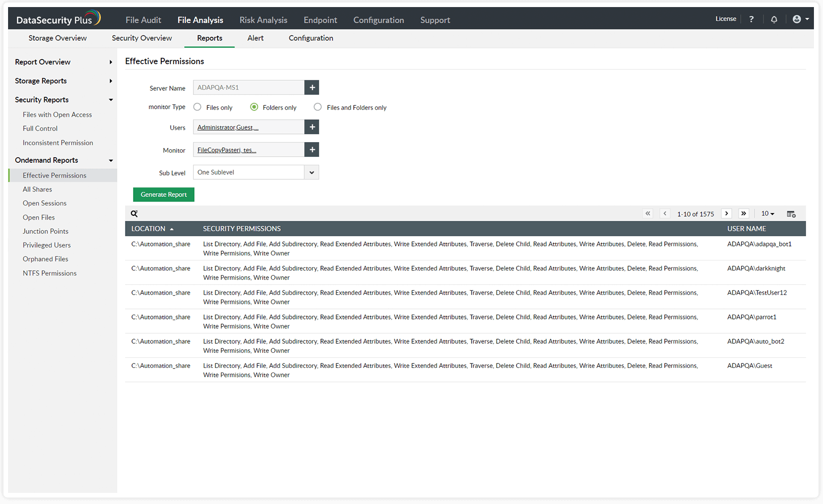Viewport: 823px width, 504px height.
Task: Open the Endpoint menu
Action: [320, 20]
